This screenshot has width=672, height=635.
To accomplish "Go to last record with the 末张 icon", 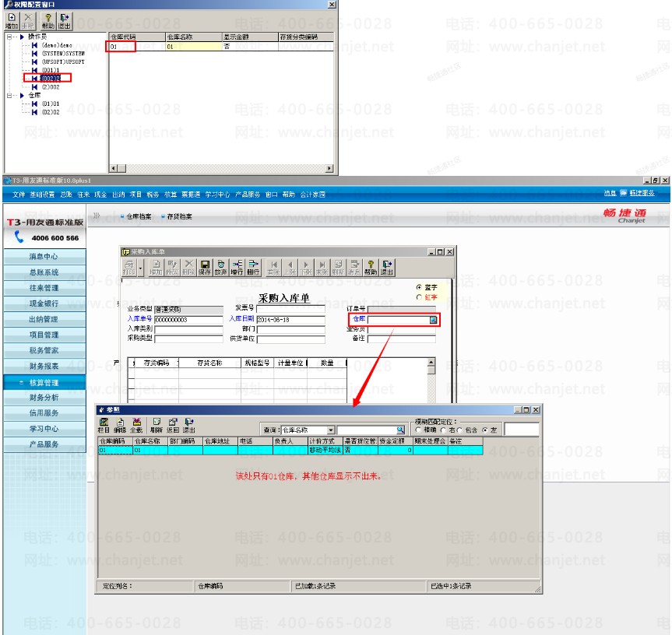I will pyautogui.click(x=322, y=267).
